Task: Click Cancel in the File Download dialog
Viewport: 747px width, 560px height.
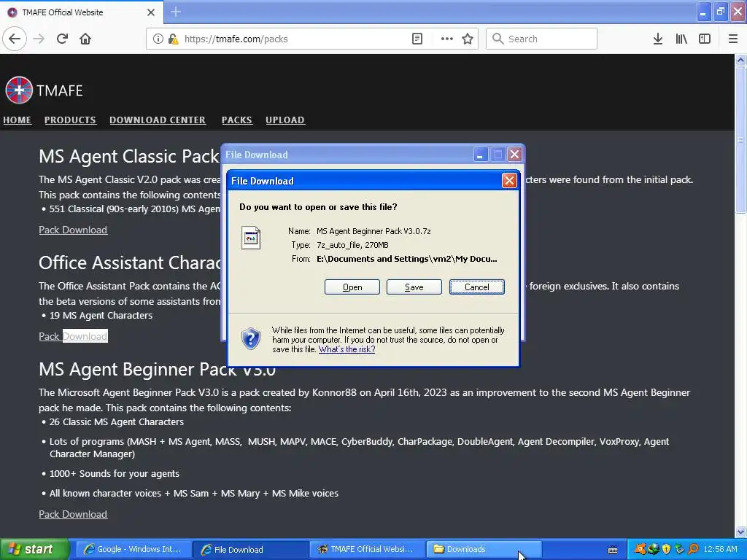Action: click(477, 287)
